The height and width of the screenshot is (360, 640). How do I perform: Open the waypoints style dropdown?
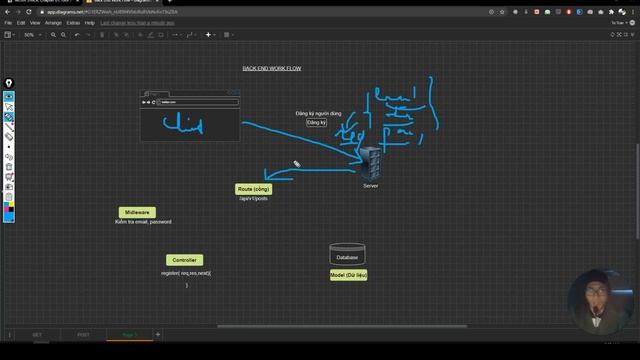(191, 35)
